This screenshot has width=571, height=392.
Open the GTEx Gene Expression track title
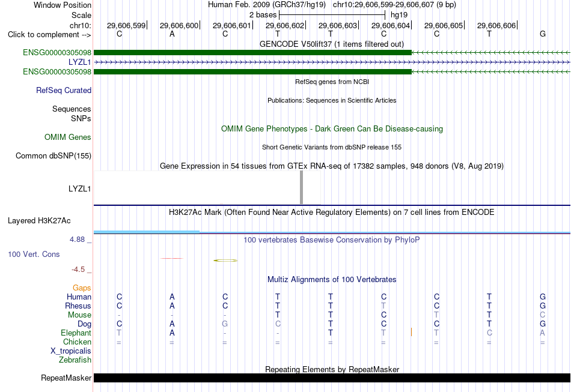pyautogui.click(x=332, y=166)
